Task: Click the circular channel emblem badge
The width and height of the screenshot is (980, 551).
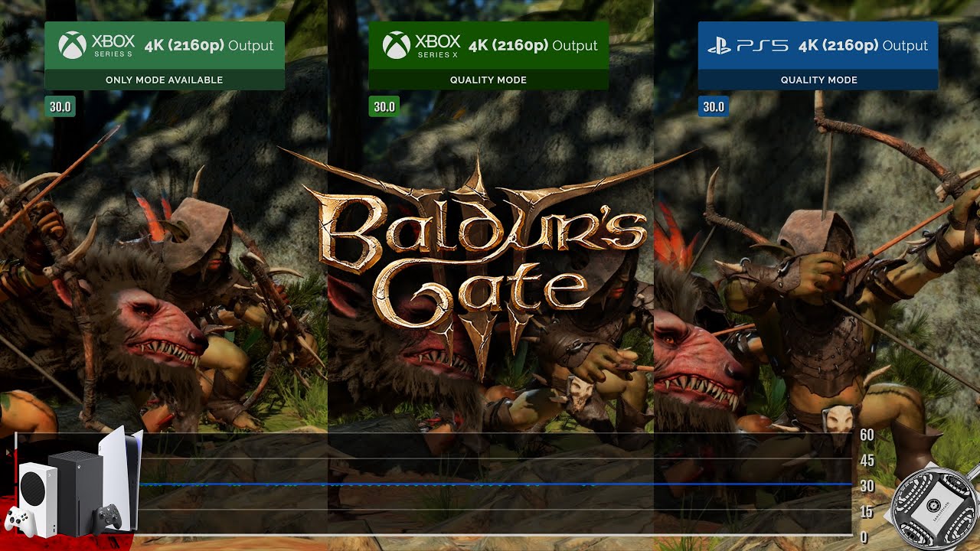Action: (x=934, y=507)
